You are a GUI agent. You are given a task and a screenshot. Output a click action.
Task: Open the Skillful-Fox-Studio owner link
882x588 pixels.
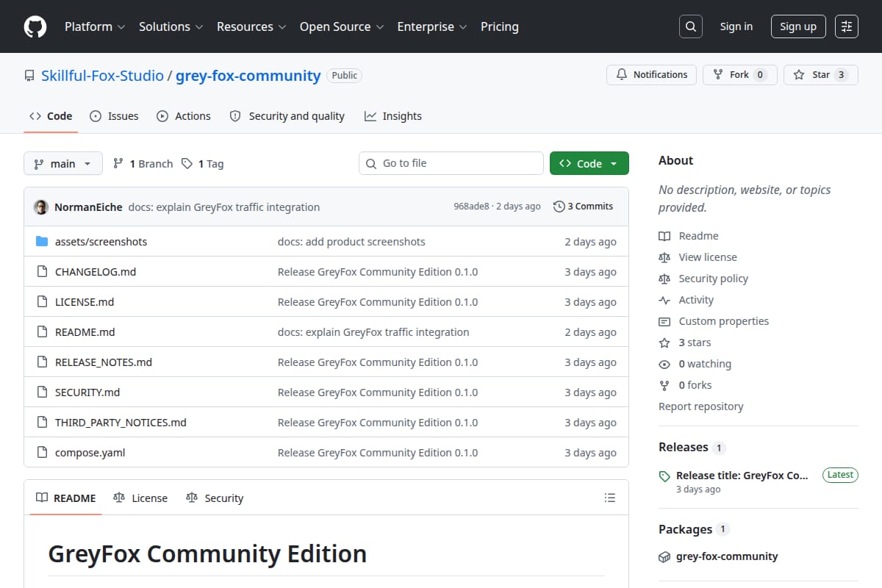click(x=102, y=76)
